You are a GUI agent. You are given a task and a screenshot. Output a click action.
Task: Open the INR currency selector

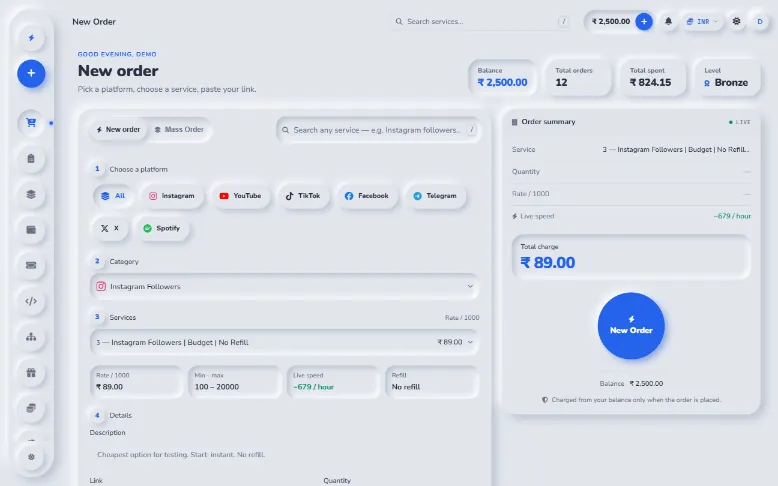[702, 21]
